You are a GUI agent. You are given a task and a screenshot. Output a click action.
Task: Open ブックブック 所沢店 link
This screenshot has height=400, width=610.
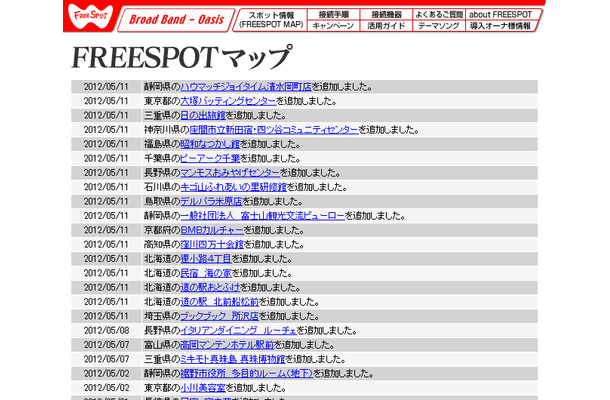pos(219,316)
